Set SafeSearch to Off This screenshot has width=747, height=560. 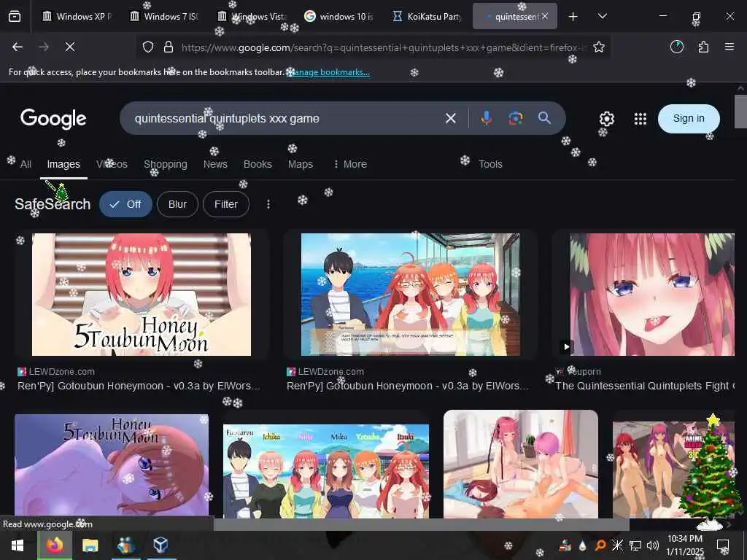(x=125, y=204)
